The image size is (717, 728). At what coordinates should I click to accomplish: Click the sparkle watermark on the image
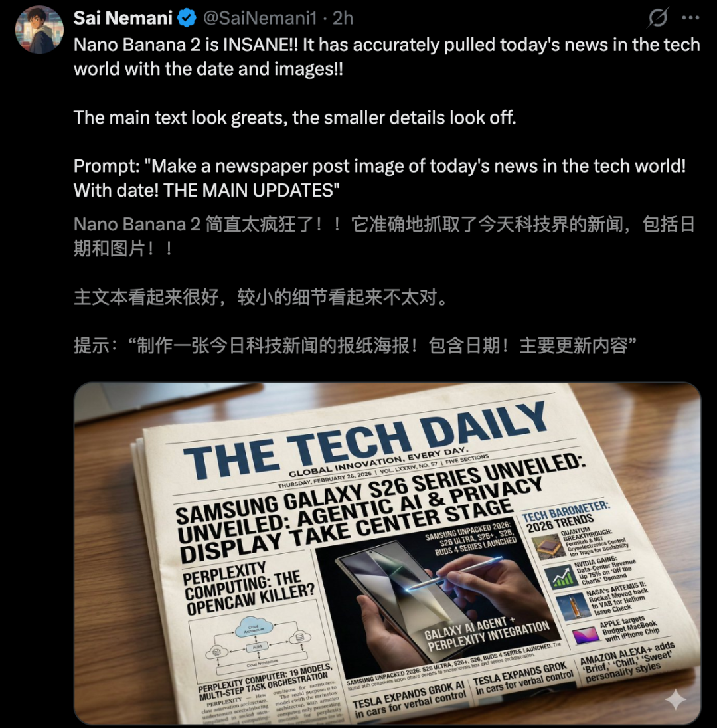click(x=675, y=699)
